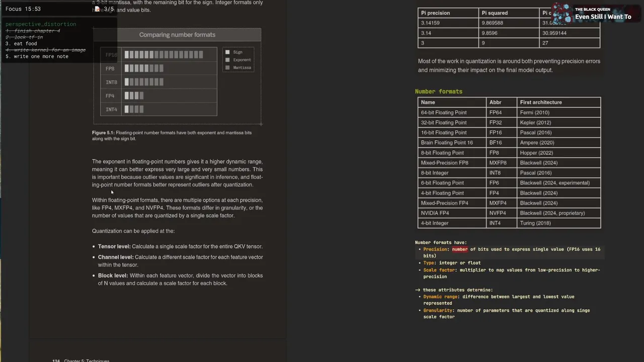Click the 'Tensor level:' bullet heading

pos(114,246)
